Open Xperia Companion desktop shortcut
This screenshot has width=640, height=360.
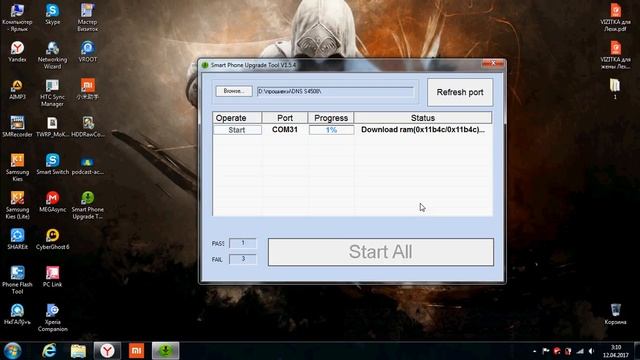coord(52,318)
